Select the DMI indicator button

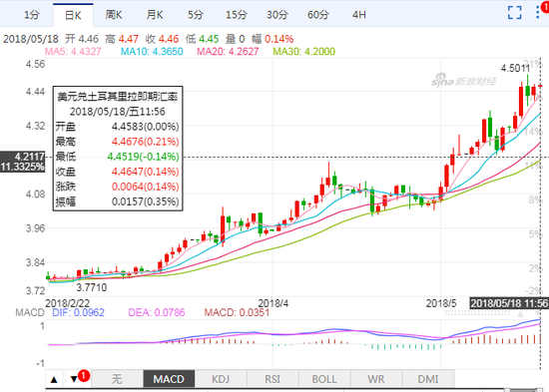coord(428,379)
